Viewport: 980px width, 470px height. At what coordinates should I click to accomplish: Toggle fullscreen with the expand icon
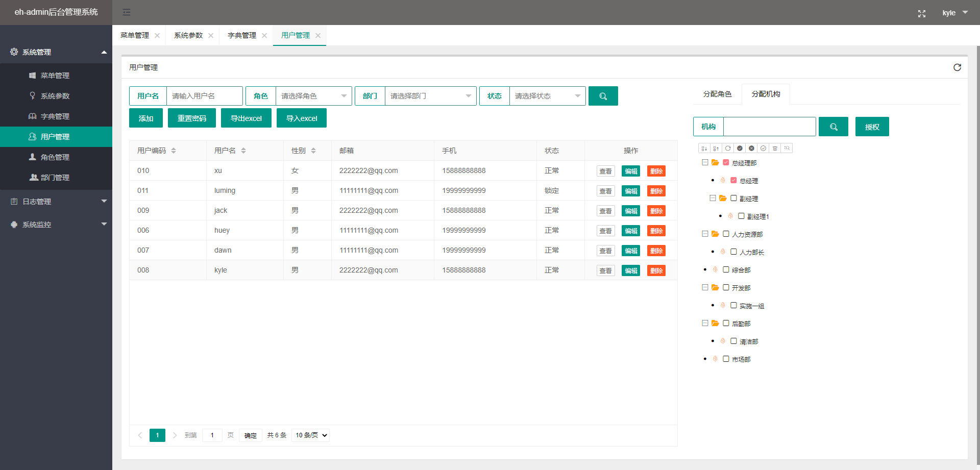click(x=922, y=13)
